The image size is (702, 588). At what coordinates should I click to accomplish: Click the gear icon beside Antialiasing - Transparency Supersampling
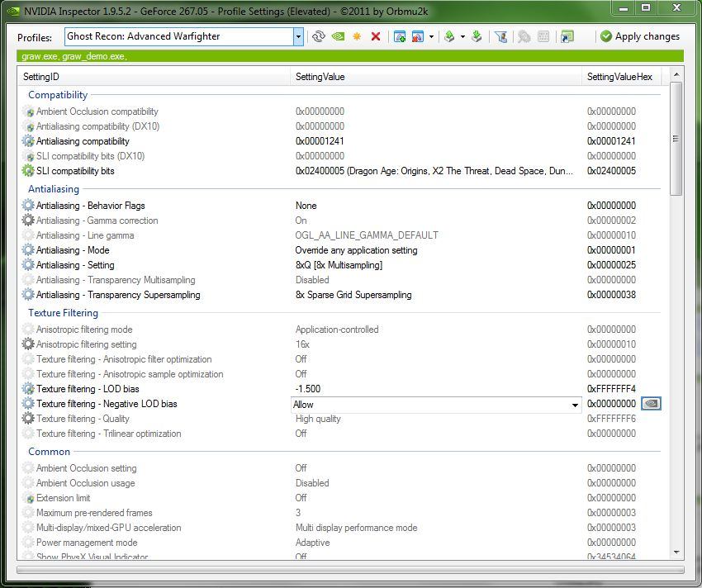point(28,295)
